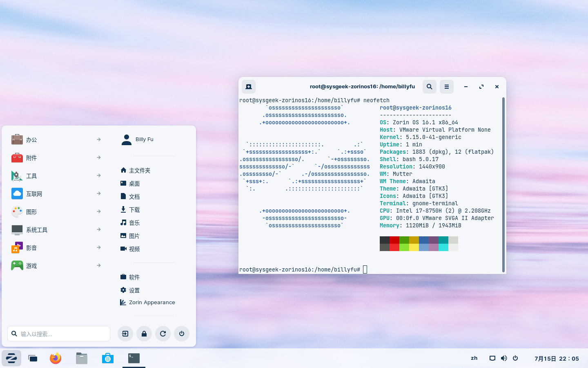Open the 附件 accessories category
Viewport: 588px width, 368px height.
click(x=56, y=158)
